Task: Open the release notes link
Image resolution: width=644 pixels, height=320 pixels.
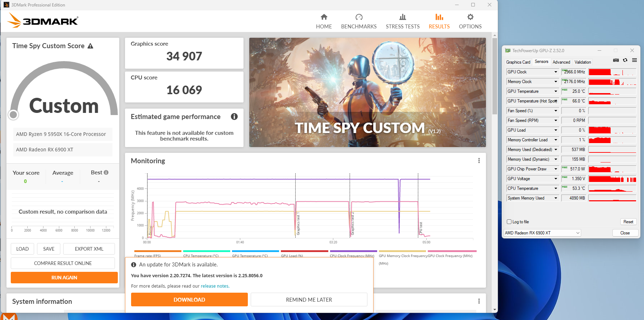Action: (214, 286)
